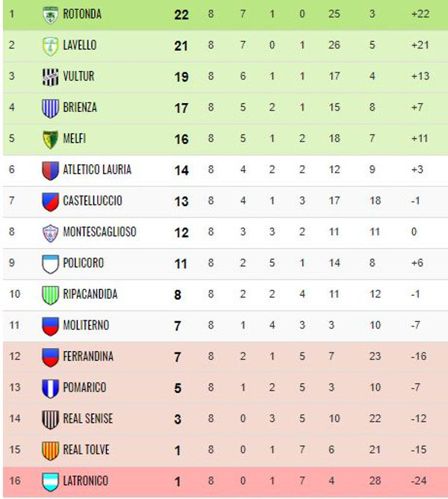Click the Policoro white-blue shield icon
The height and width of the screenshot is (499, 448).
(x=50, y=264)
